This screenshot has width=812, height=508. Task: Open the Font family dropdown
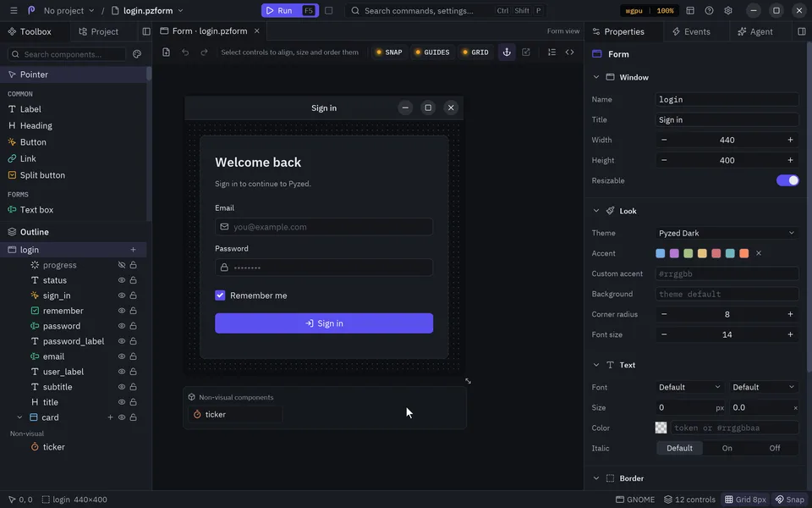coord(690,387)
